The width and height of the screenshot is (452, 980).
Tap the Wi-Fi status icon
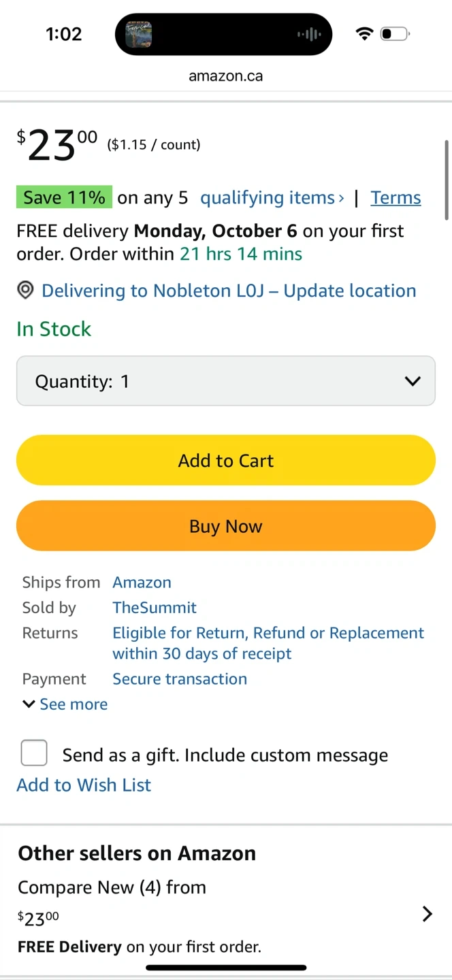pyautogui.click(x=365, y=34)
